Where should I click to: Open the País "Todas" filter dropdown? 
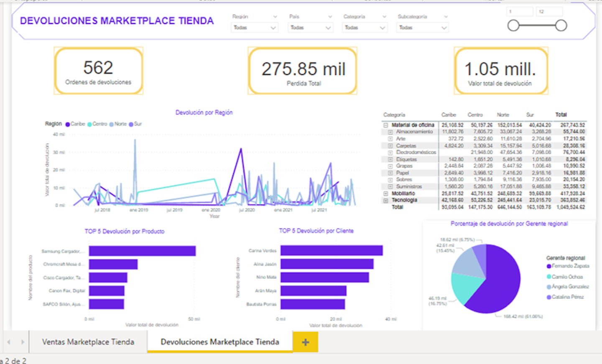310,28
